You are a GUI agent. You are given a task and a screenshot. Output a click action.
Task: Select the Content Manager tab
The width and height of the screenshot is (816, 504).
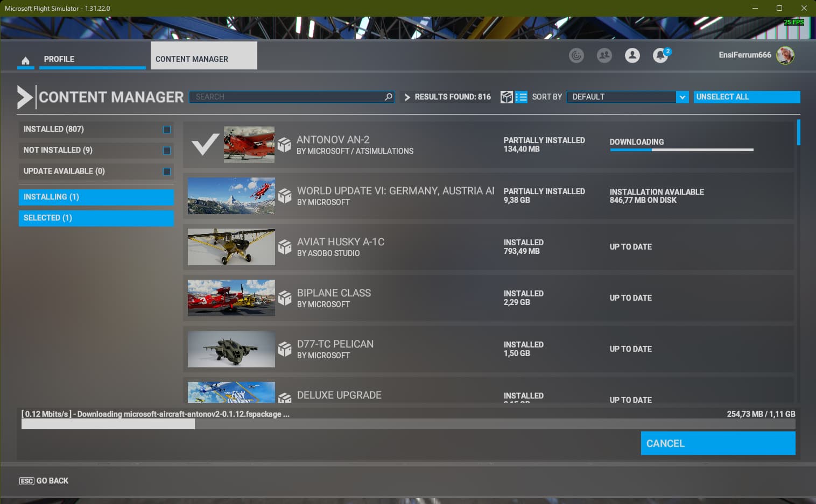click(204, 55)
